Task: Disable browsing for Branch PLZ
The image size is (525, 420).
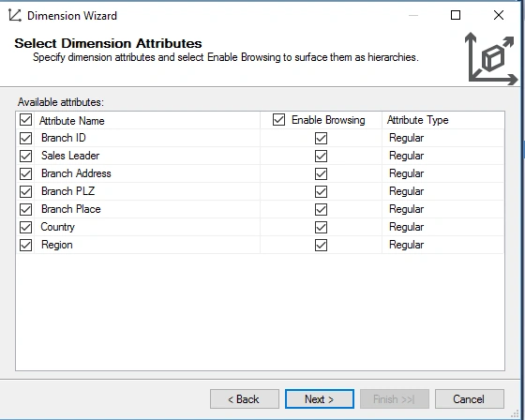Action: pyautogui.click(x=321, y=191)
